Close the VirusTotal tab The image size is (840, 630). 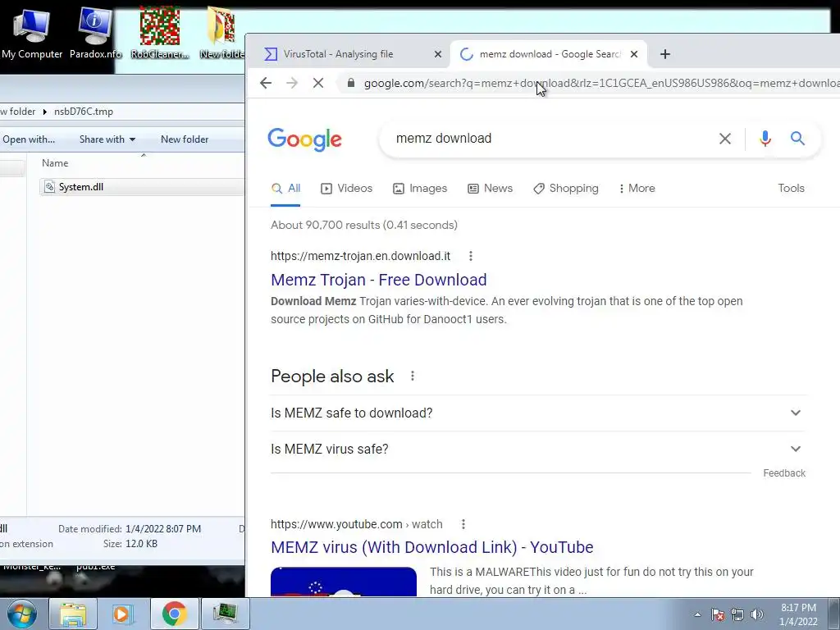coord(438,54)
